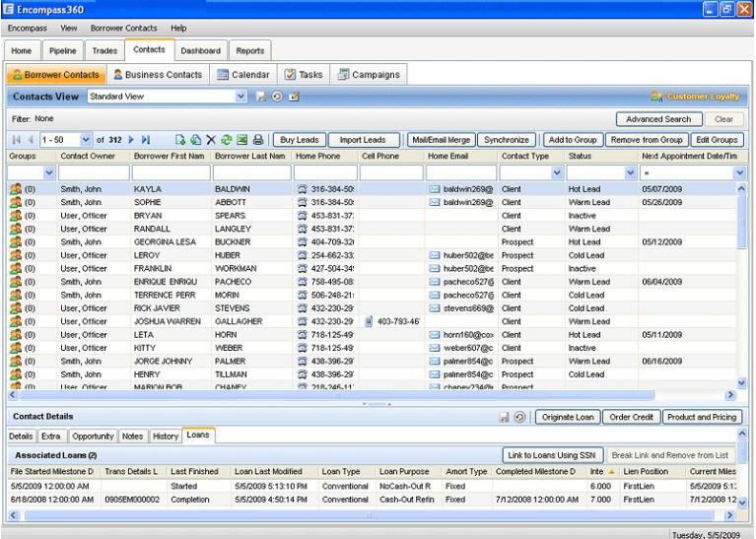Click the cell phone icon for JOSHUA WARREN GALLAGHER

click(x=369, y=321)
